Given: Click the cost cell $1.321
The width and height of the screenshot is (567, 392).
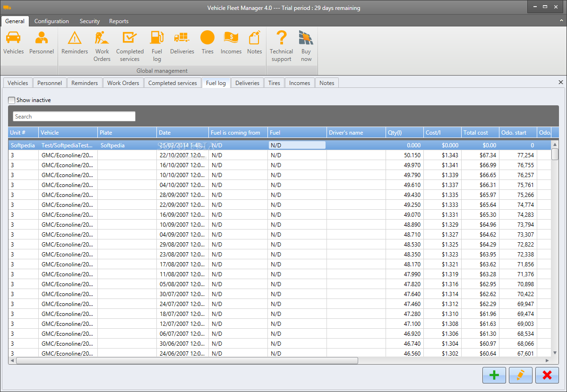Looking at the screenshot, I should [442, 264].
